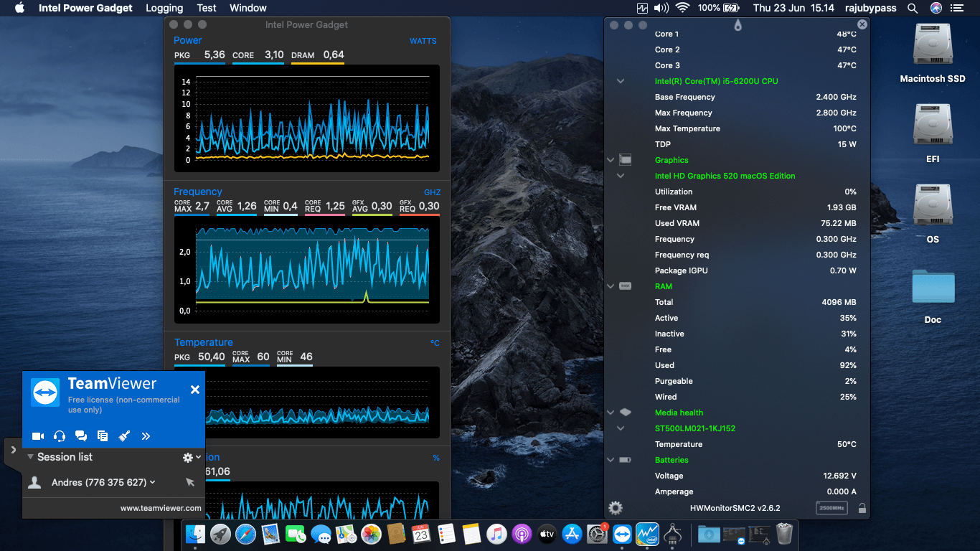
Task: Open the volume control in menu bar
Action: (x=661, y=8)
